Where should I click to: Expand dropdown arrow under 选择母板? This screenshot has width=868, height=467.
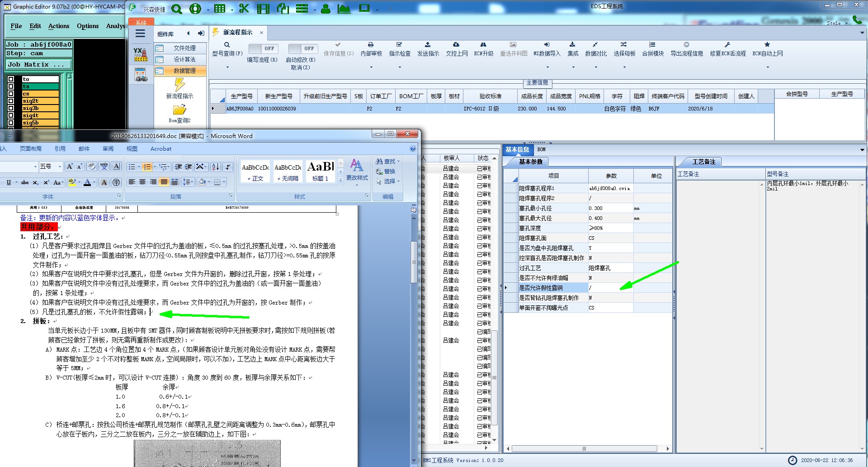point(624,67)
